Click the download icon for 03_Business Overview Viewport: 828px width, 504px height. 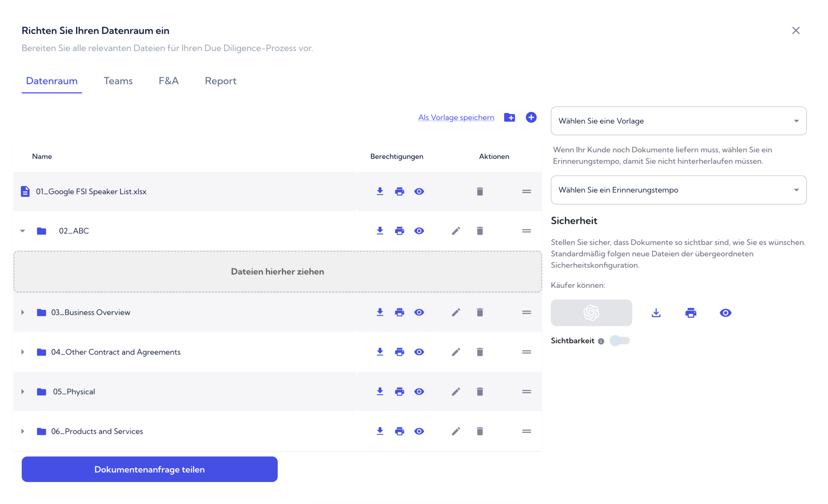(380, 312)
